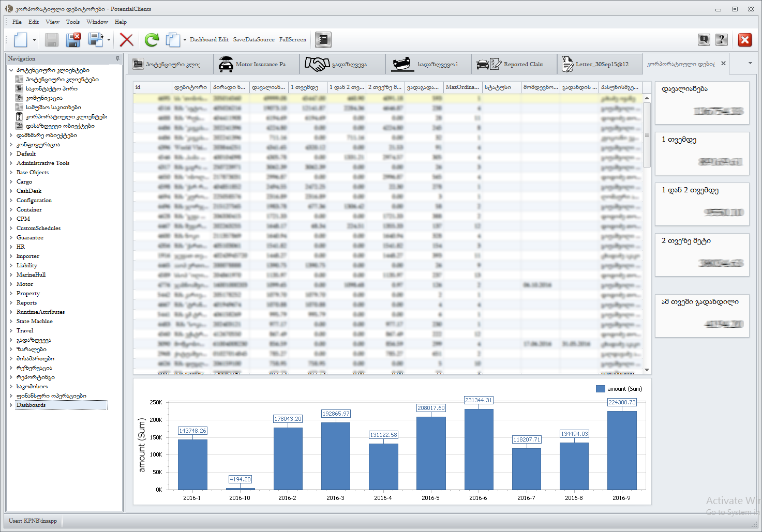Click User: KPNB\insapp status text
This screenshot has width=762, height=532.
point(33,521)
